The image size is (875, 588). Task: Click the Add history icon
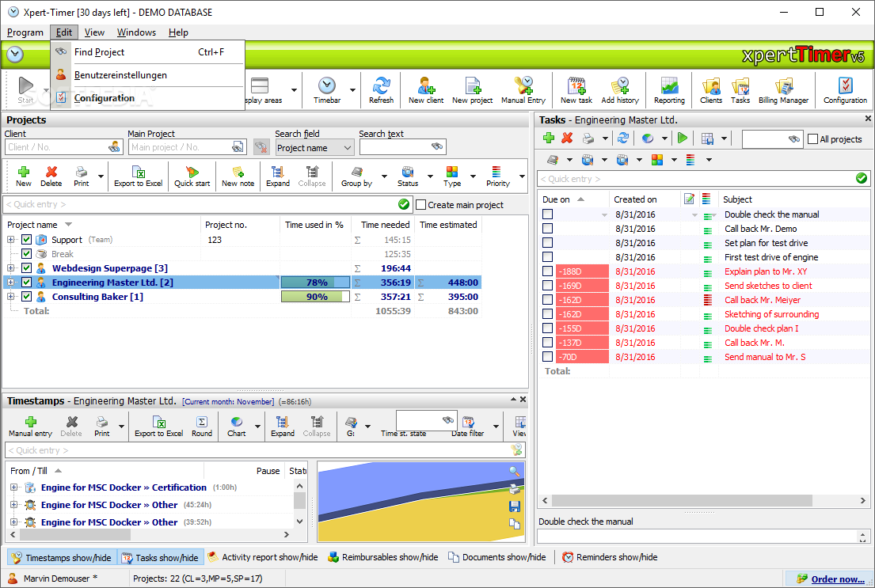click(620, 89)
